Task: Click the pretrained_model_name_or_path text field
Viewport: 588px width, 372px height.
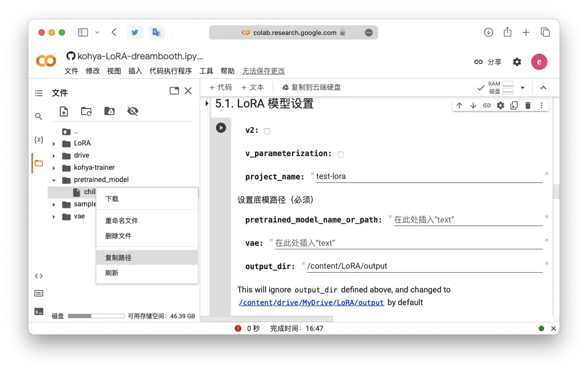Action: [x=467, y=220]
